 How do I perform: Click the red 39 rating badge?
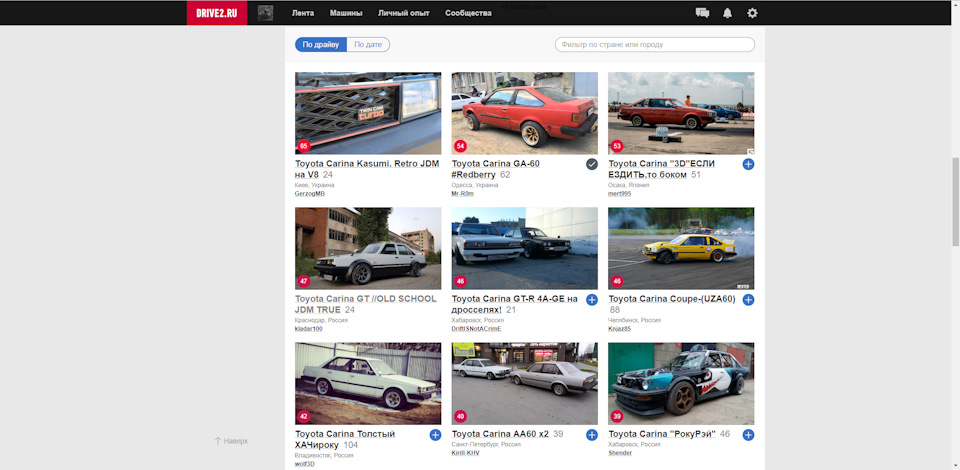click(617, 417)
